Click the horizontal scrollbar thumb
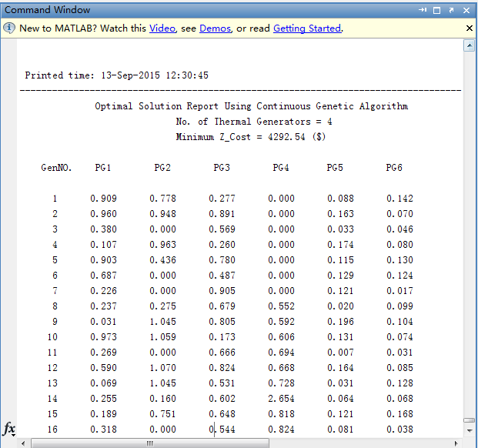 (x=150, y=443)
